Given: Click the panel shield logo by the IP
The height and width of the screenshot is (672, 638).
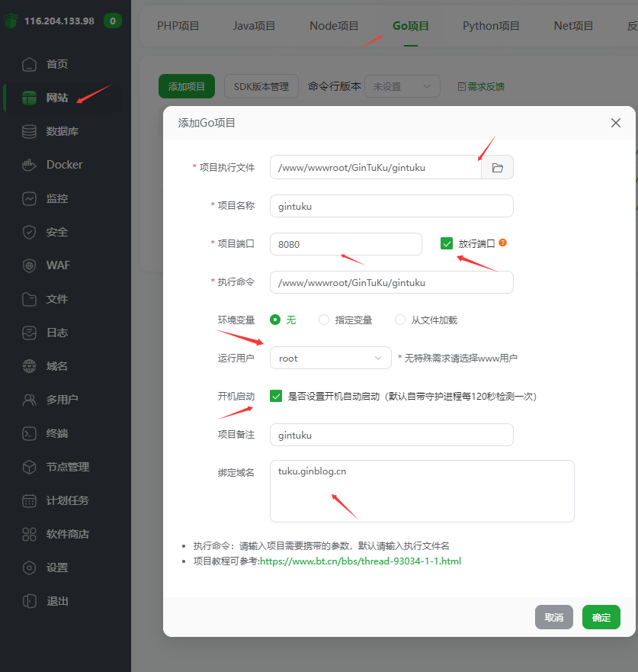Looking at the screenshot, I should [11, 21].
